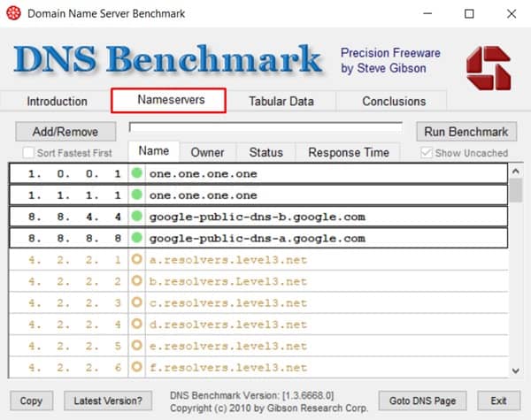The height and width of the screenshot is (420, 531).
Task: Select the 1.1.1.1 IP address cell
Action: [x=69, y=195]
